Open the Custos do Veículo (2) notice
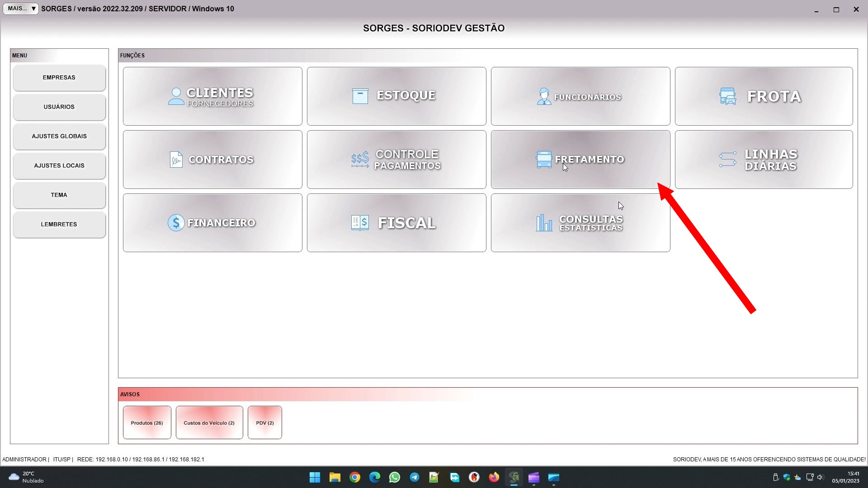Image resolution: width=868 pixels, height=488 pixels. [209, 422]
